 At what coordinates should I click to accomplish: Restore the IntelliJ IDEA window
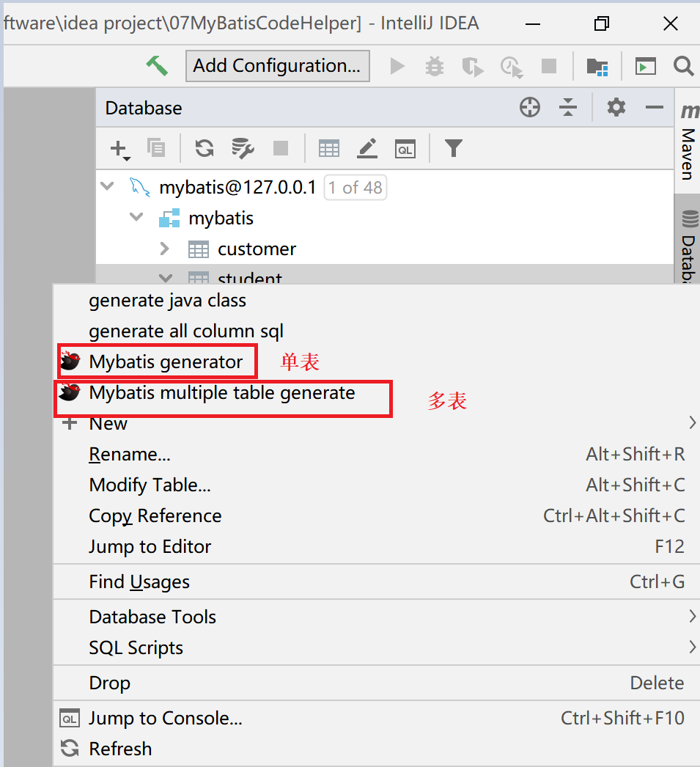coord(601,23)
